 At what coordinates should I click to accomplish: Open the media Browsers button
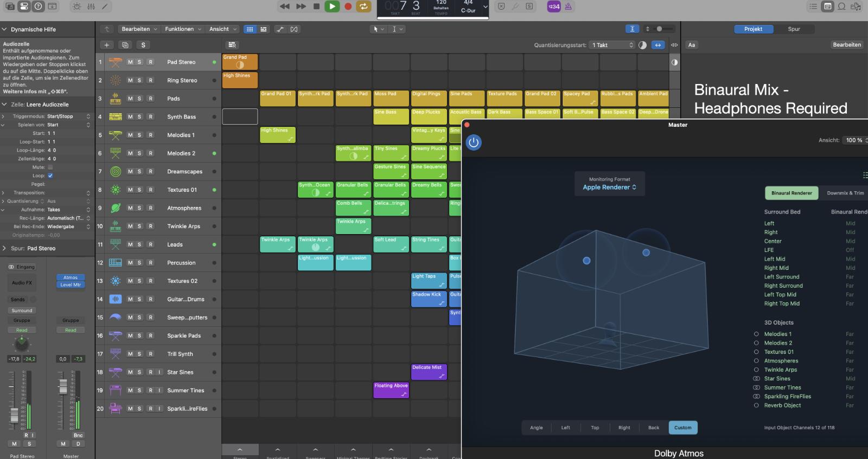856,7
